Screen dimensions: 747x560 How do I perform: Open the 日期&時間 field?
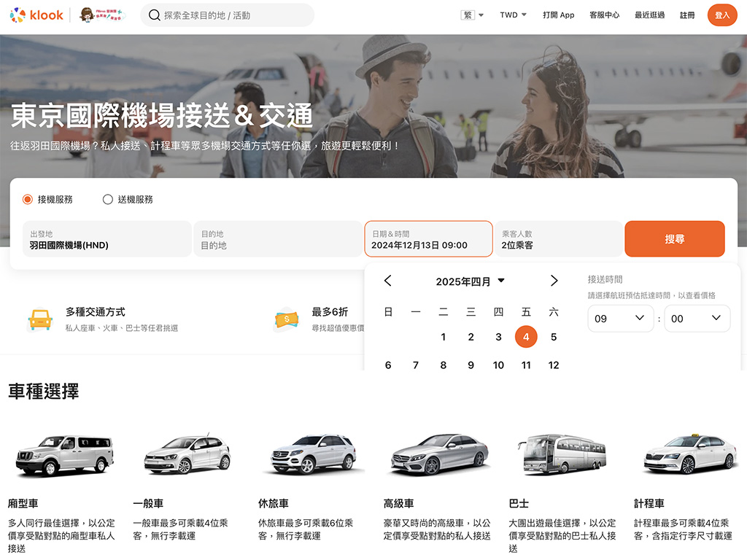(x=428, y=239)
